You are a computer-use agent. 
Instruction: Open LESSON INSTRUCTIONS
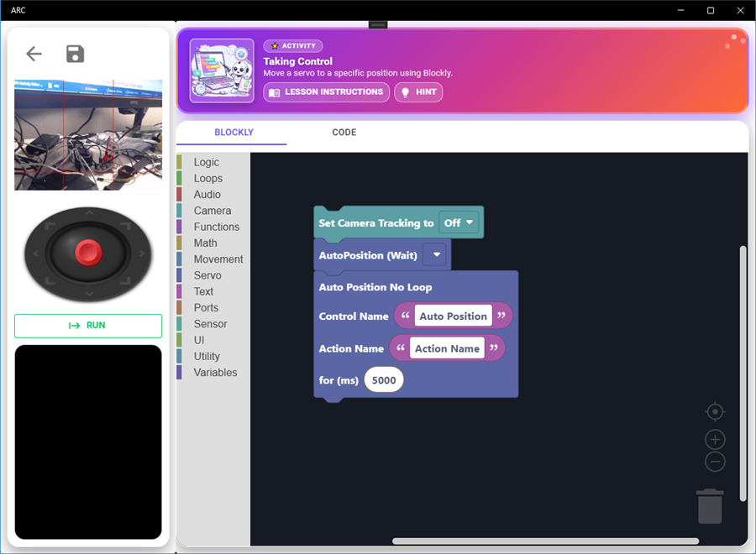point(326,92)
